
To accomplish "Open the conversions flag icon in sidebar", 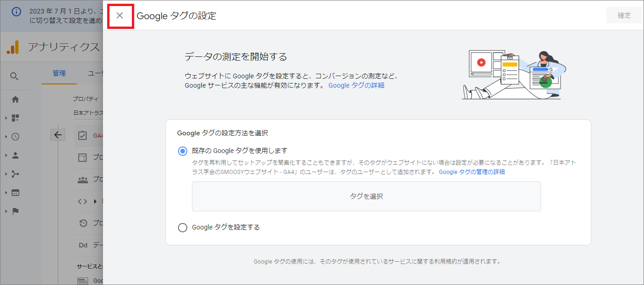I will (15, 211).
